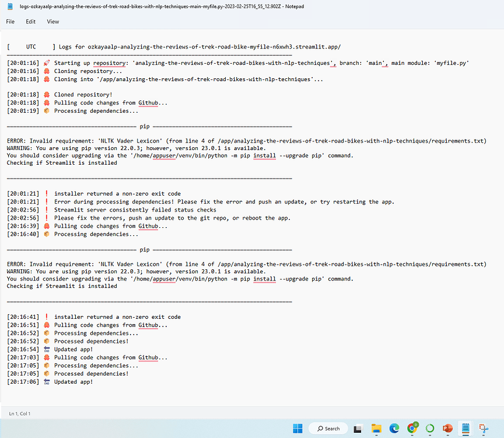Click the second 'ERROR: Invalid requirement' text

tap(51, 264)
